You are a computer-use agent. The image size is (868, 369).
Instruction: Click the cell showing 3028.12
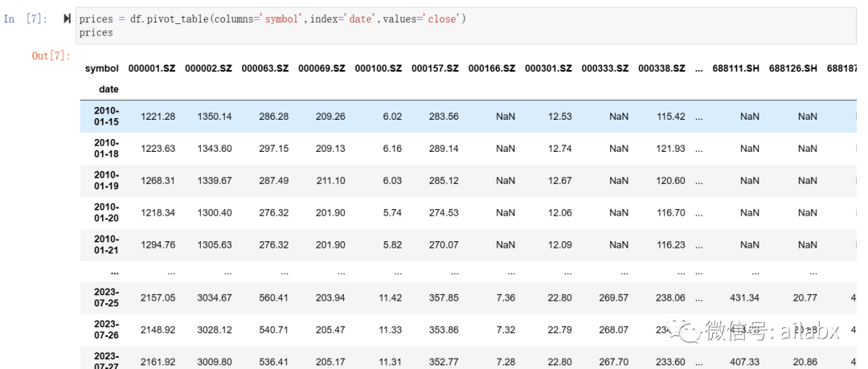215,330
